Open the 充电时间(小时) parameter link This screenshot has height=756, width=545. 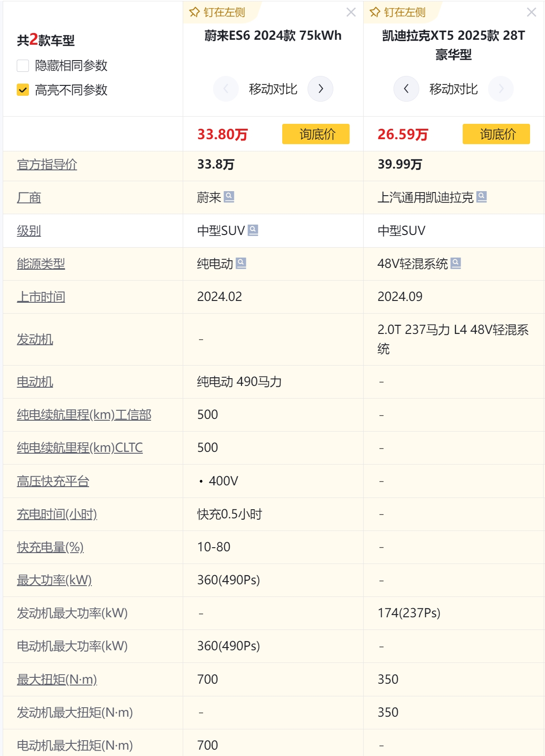pos(57,514)
